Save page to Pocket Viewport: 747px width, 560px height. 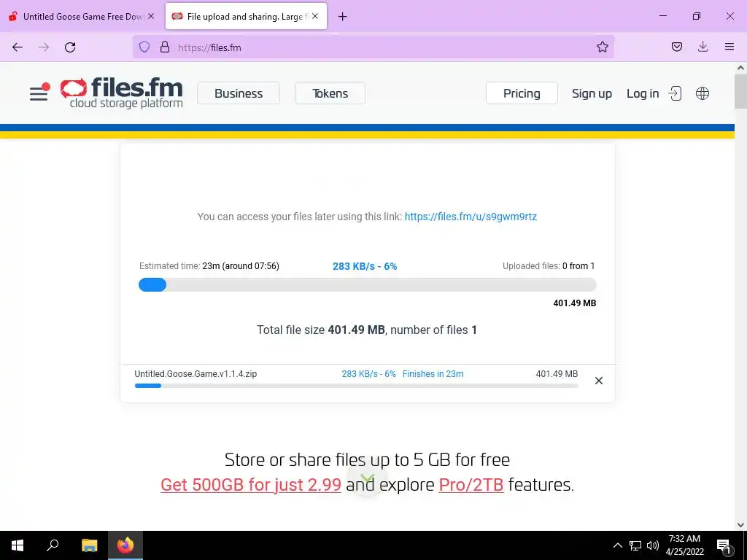point(676,47)
